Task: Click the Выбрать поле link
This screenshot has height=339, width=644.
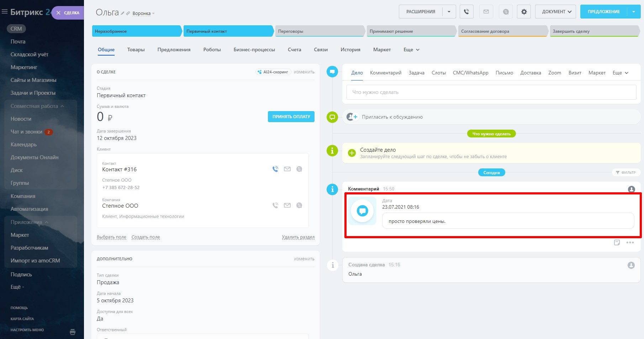Action: pyautogui.click(x=111, y=237)
